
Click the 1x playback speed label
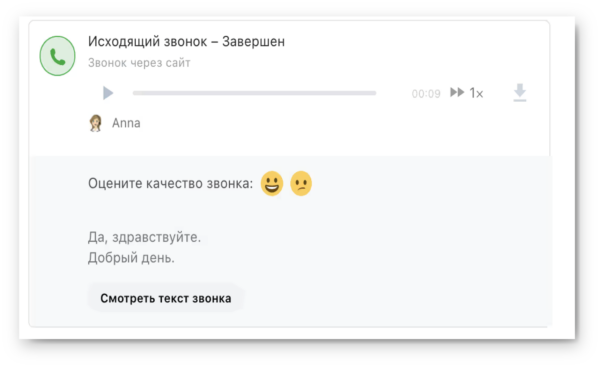476,93
